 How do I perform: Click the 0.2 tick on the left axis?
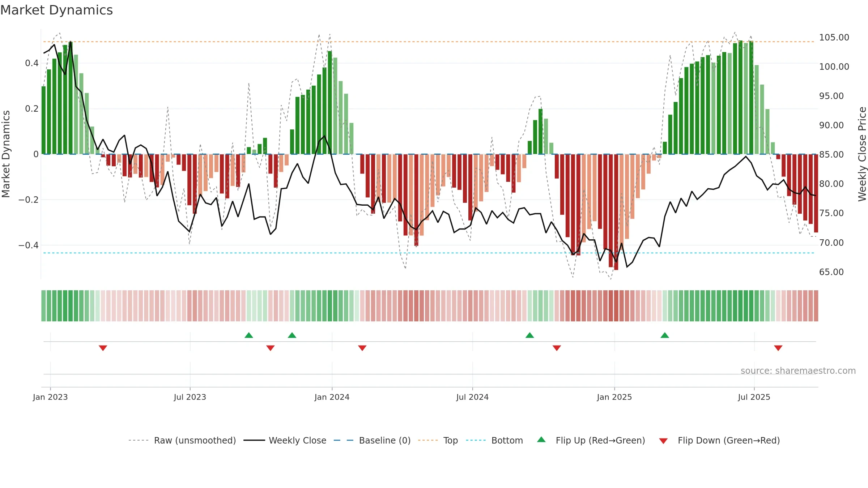(x=32, y=109)
